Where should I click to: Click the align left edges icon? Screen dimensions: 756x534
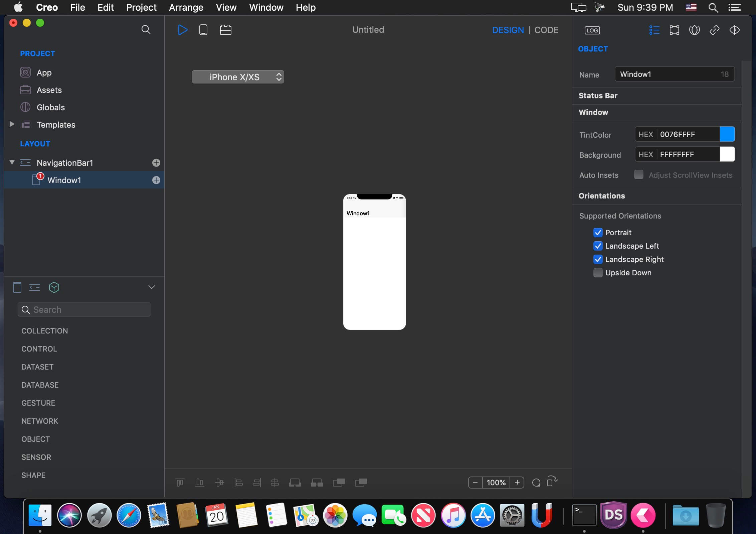238,483
